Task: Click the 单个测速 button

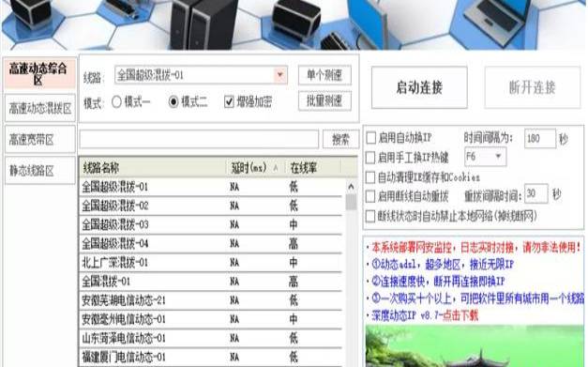Action: 324,75
